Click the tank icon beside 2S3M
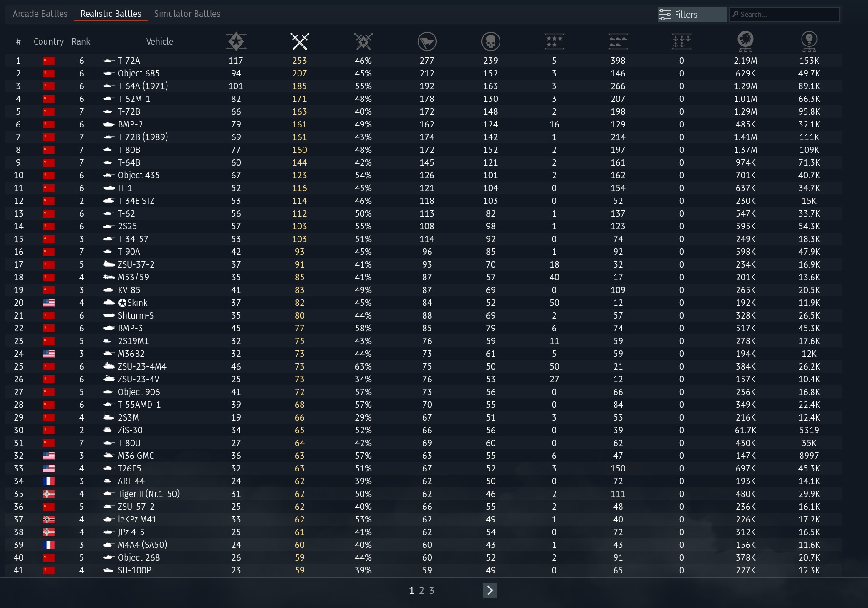Screen dimensions: 868x608 (x=108, y=417)
